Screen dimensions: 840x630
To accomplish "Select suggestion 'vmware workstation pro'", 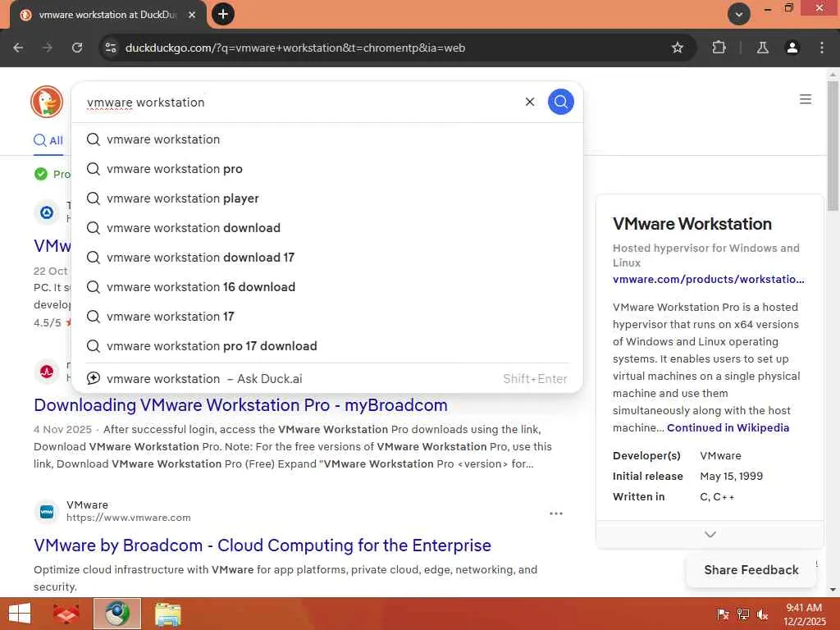I will (x=326, y=169).
